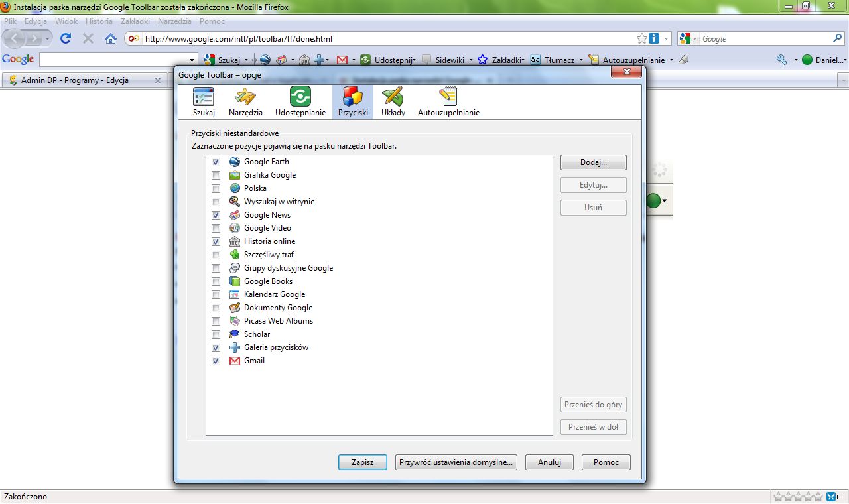
Task: Click the Dokumenty Google icon
Action: (234, 308)
